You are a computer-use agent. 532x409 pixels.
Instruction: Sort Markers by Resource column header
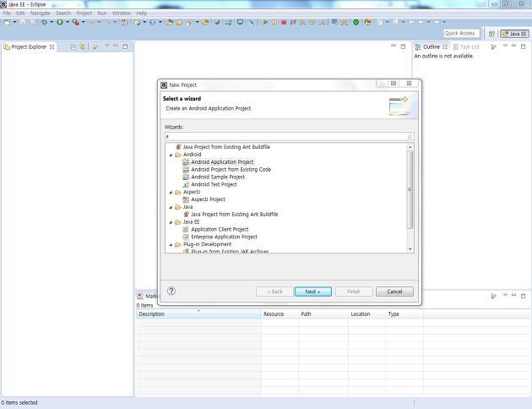[280, 314]
